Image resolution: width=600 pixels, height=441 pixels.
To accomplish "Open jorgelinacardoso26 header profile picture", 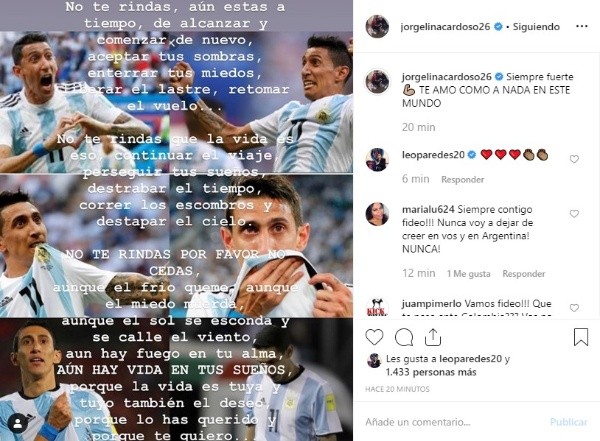I will [x=377, y=26].
